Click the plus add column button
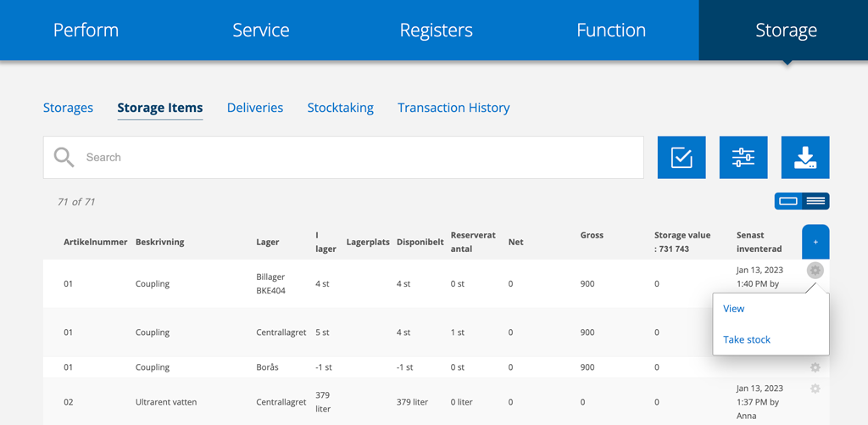 815,242
